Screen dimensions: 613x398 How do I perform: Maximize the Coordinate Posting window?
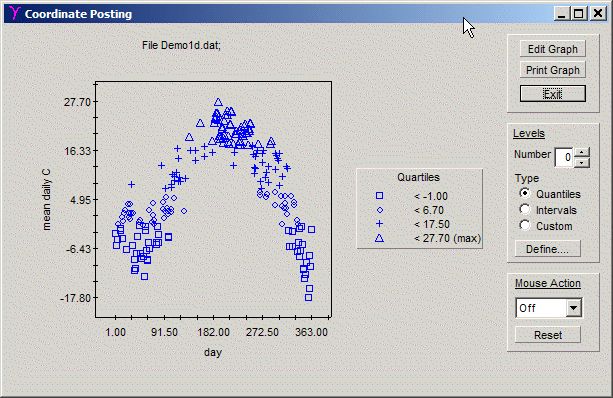(578, 14)
